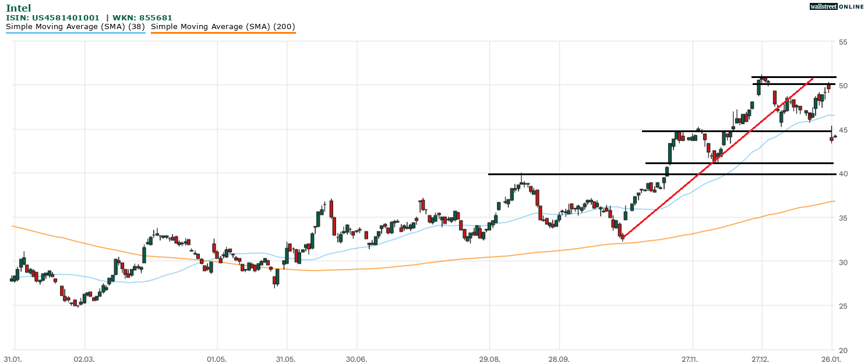Viewport: 868px width, 362px height.
Task: Toggle the SMA (38) legend entry
Action: pos(75,26)
